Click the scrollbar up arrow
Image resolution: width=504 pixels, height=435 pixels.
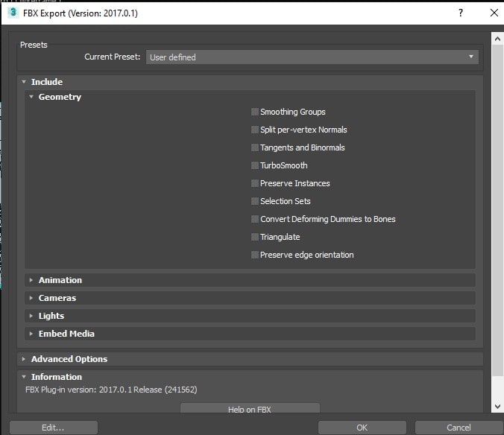click(497, 39)
